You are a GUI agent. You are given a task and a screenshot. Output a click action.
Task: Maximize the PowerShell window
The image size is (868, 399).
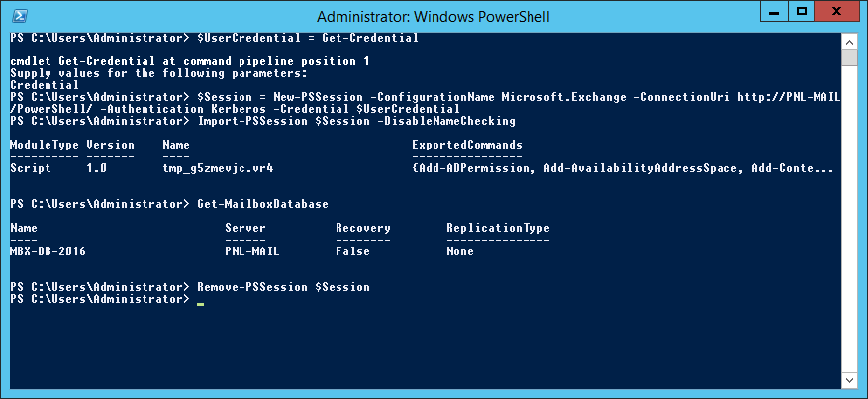pyautogui.click(x=801, y=11)
